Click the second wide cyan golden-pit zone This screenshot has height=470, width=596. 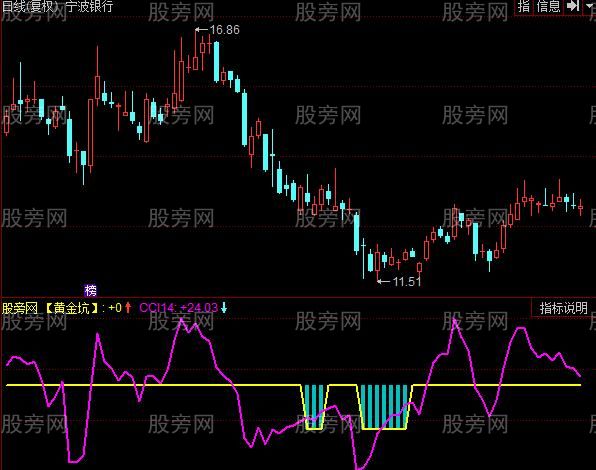385,407
